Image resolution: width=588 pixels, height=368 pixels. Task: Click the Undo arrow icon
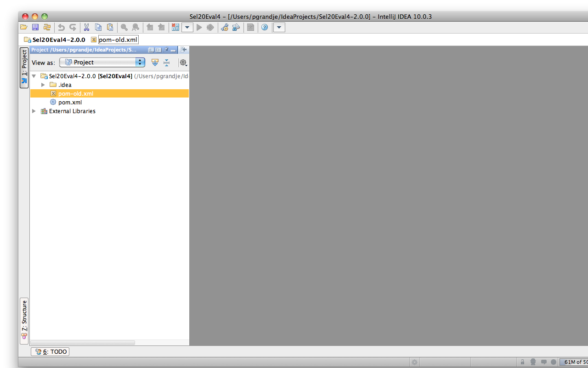(x=61, y=28)
